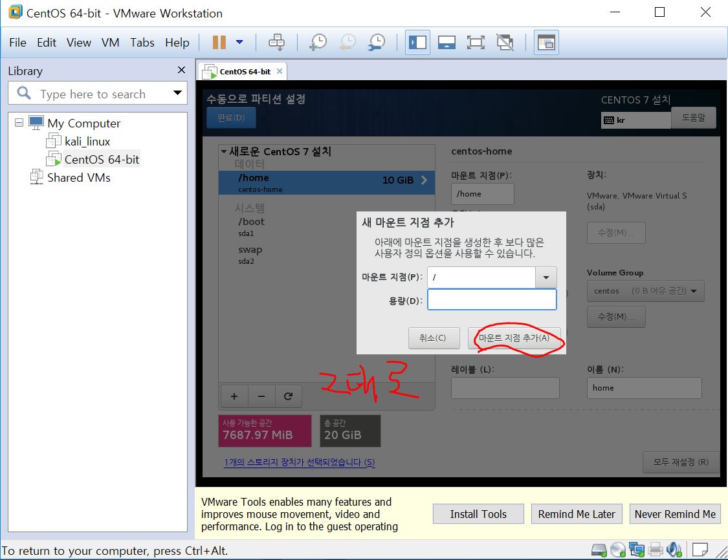This screenshot has width=728, height=560.
Task: Click the kr keyboard layout indicator
Action: click(635, 120)
